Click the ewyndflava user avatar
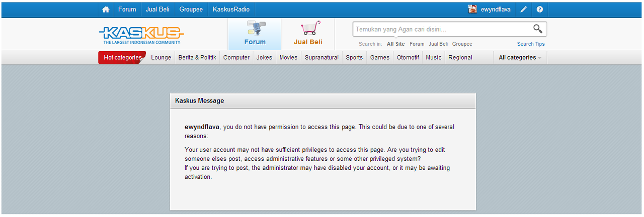The width and height of the screenshot is (644, 217). 472,9
